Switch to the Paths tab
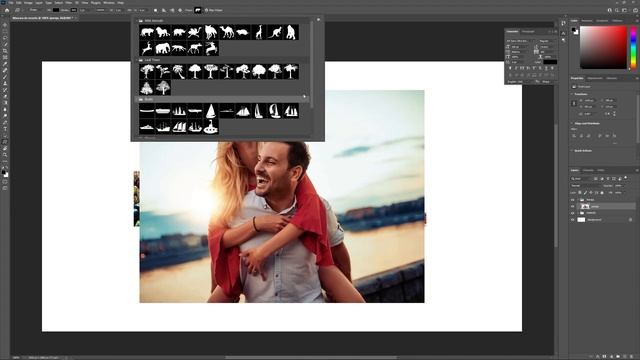The image size is (640, 360). tap(601, 170)
